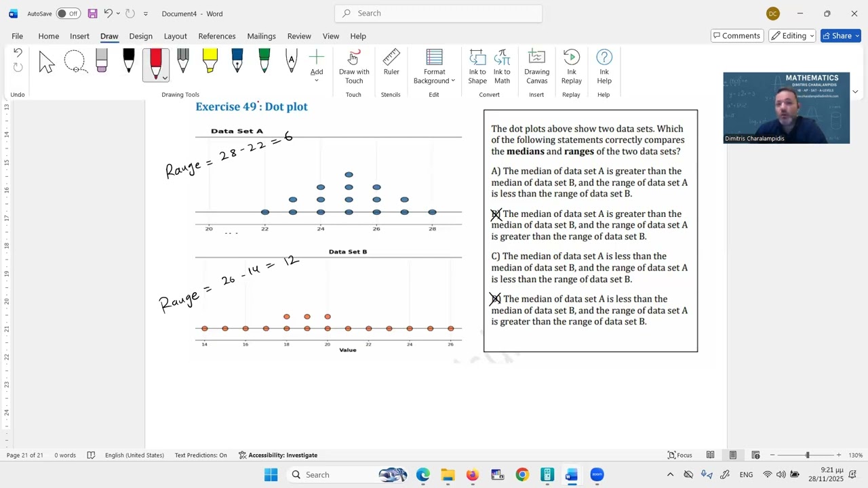Viewport: 868px width, 488px height.
Task: Undo the last action in Draw ribbon
Action: (x=18, y=53)
